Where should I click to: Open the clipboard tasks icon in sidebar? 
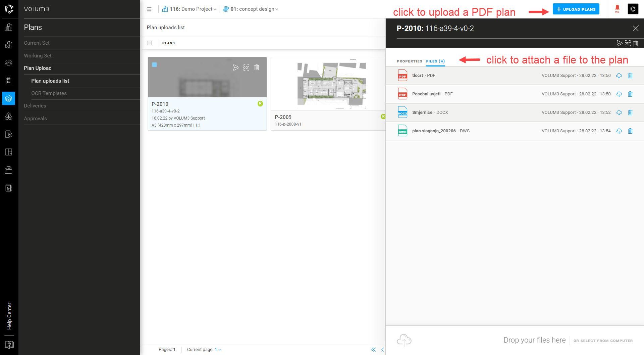point(9,81)
